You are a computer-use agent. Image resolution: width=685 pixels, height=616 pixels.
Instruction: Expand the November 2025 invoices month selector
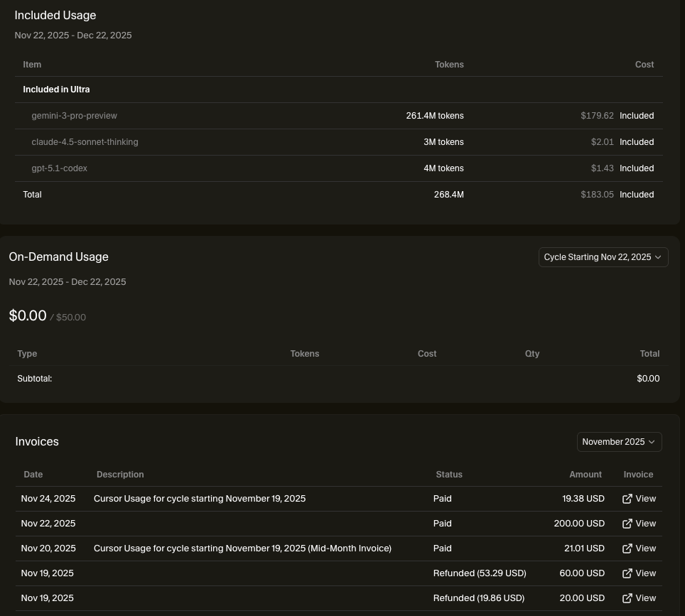point(619,442)
